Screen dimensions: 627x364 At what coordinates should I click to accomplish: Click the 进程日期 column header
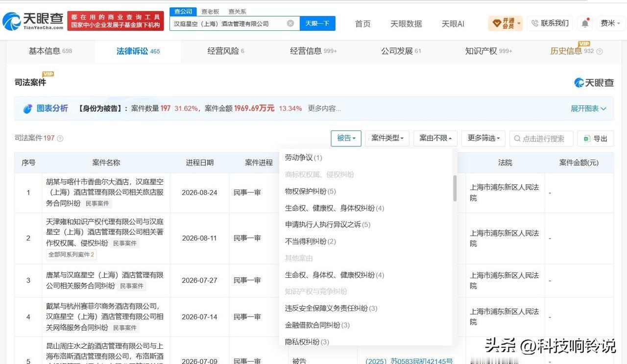pyautogui.click(x=199, y=163)
